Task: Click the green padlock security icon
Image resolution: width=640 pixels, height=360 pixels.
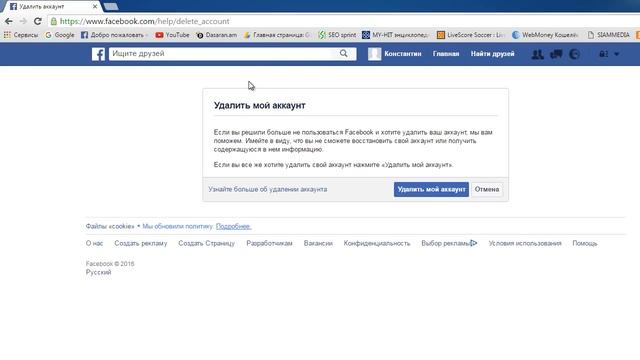Action: [x=53, y=21]
